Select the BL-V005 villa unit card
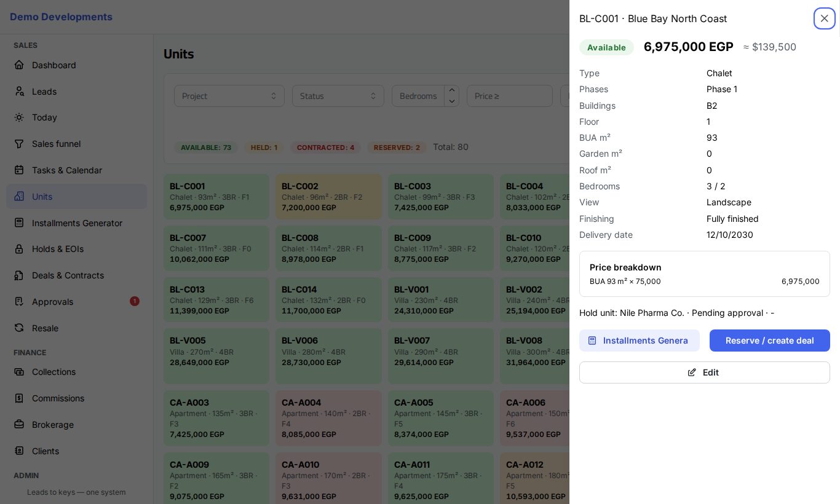The image size is (840, 504). click(x=216, y=356)
